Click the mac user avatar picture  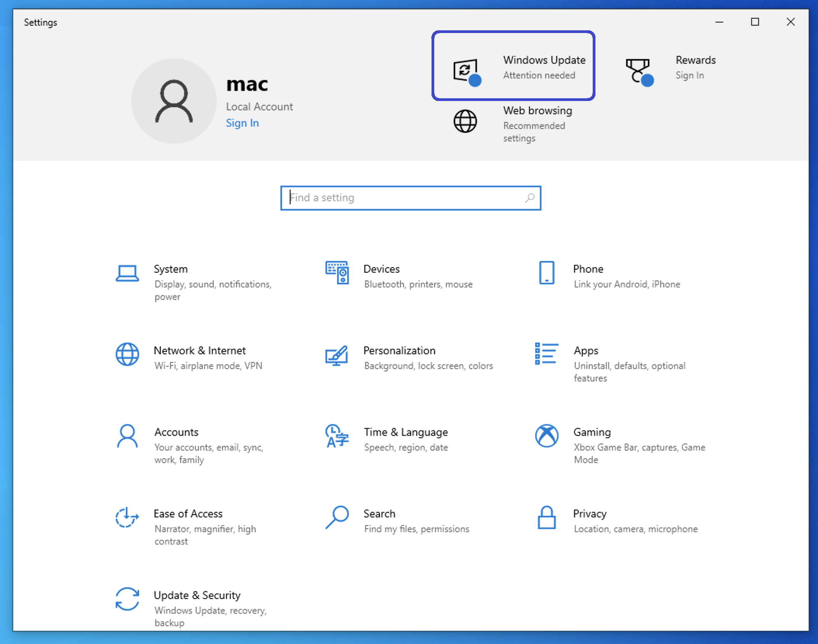174,101
